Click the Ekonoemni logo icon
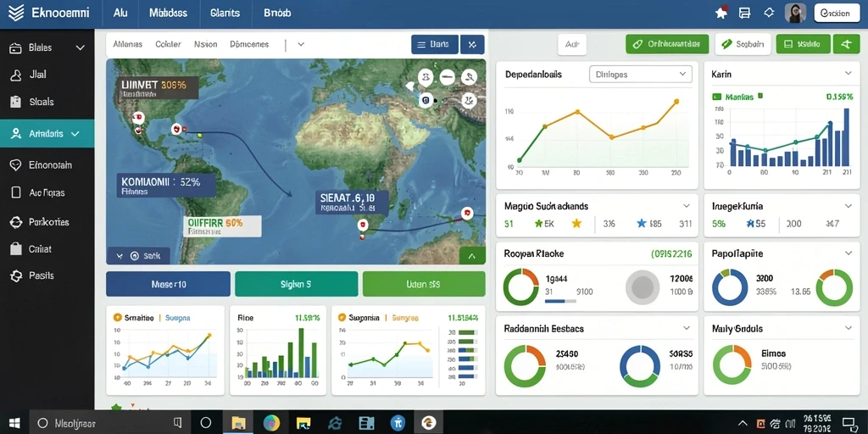Image resolution: width=868 pixels, height=434 pixels. point(16,14)
